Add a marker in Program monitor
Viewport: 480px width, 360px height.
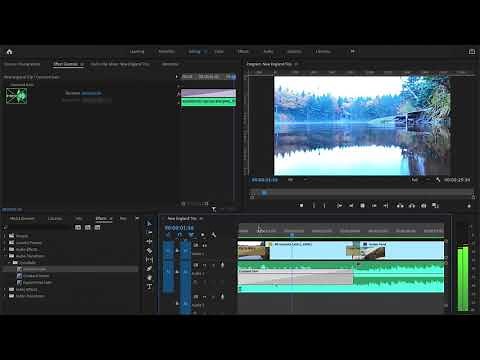pyautogui.click(x=302, y=206)
